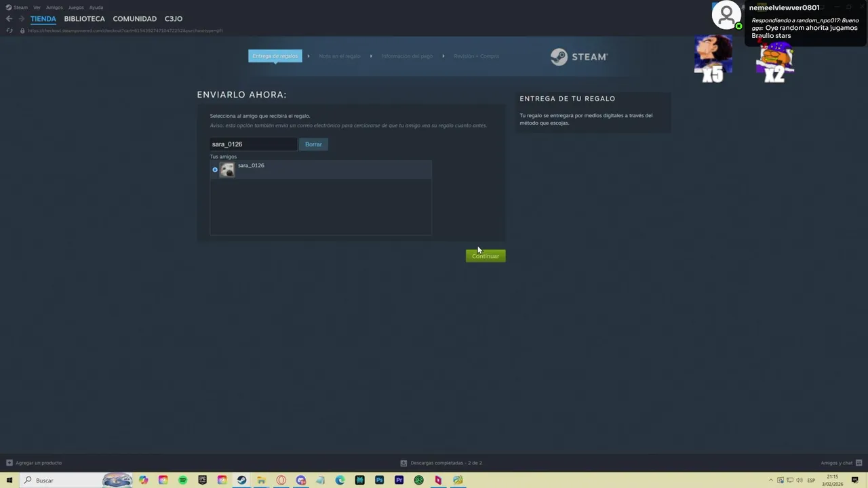868x488 pixels.
Task: Open Spotify from the taskbar
Action: click(x=182, y=480)
